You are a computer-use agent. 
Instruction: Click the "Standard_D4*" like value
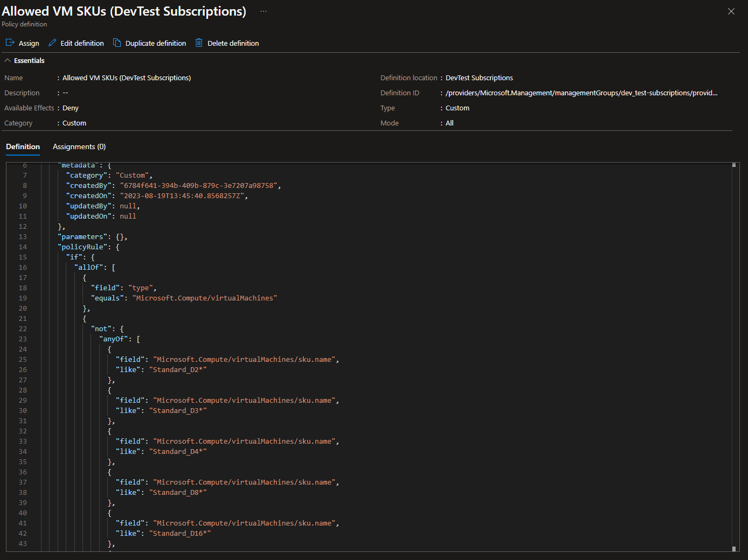(x=178, y=451)
